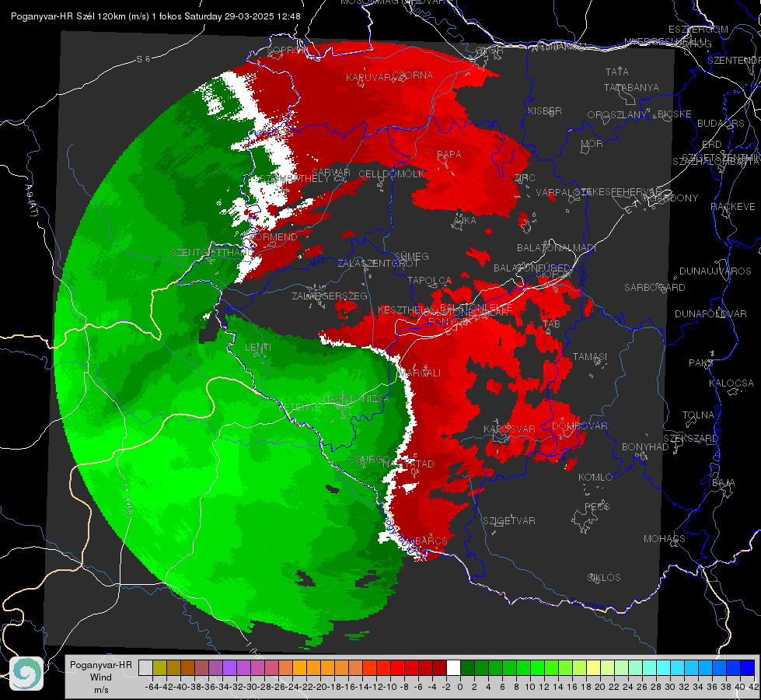761x700 pixels.
Task: Click the KOMLO city label
Action: point(595,478)
